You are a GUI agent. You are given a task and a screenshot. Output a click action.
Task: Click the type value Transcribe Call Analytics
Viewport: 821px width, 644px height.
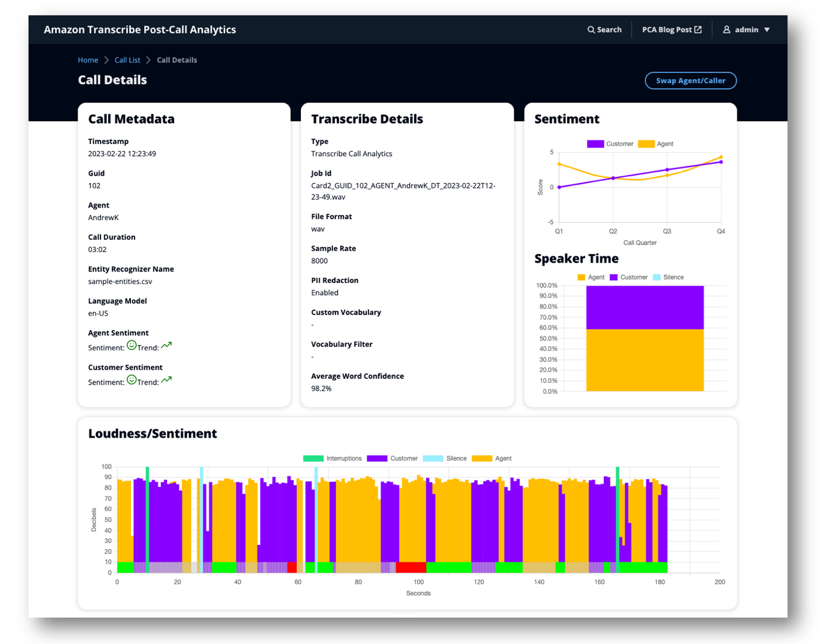tap(352, 154)
